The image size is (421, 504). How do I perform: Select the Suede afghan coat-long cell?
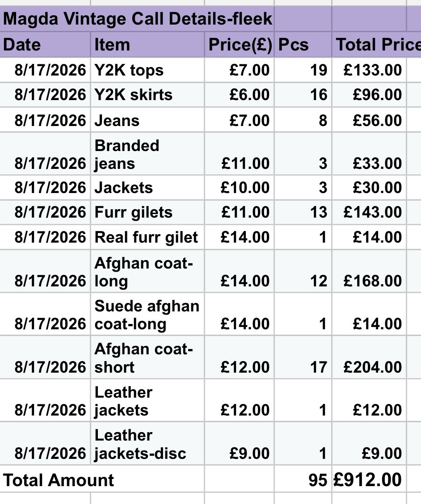coord(147,315)
